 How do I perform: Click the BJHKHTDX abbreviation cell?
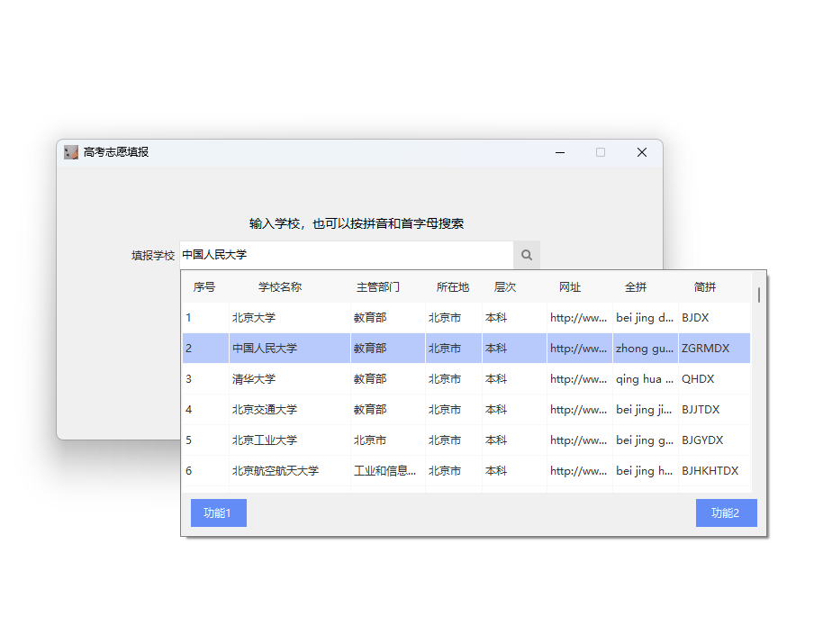point(714,471)
